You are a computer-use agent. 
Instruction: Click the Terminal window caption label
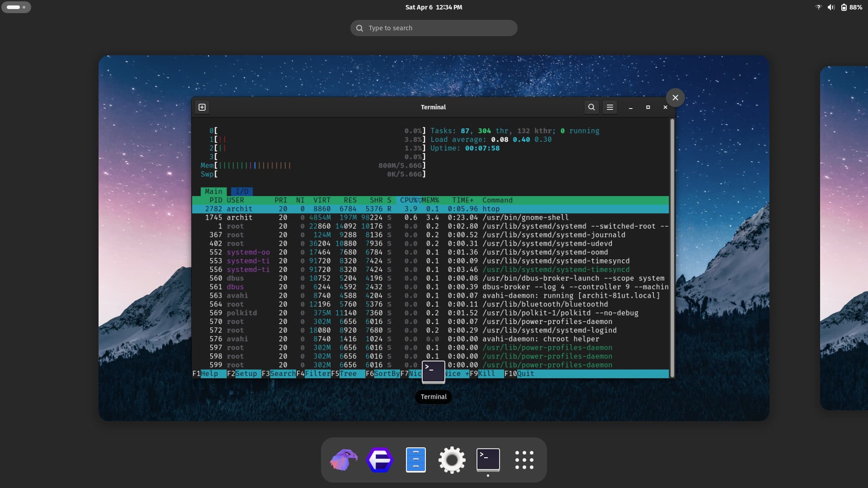(434, 397)
